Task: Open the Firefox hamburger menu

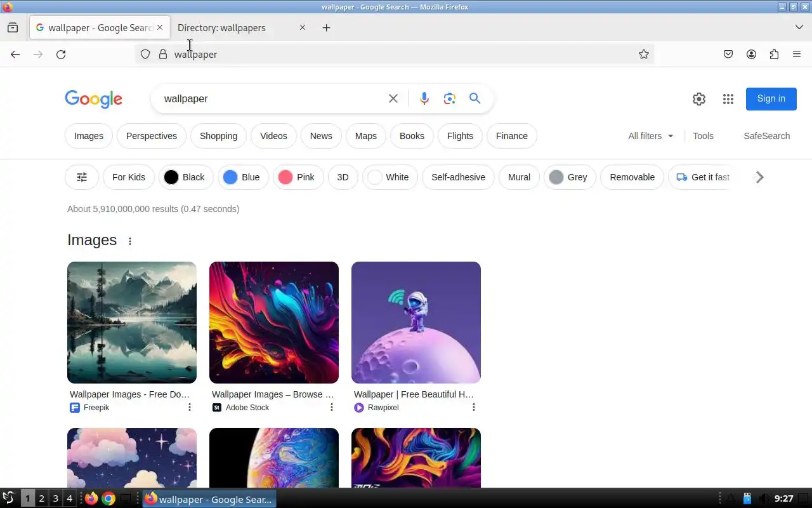Action: pyautogui.click(x=797, y=55)
